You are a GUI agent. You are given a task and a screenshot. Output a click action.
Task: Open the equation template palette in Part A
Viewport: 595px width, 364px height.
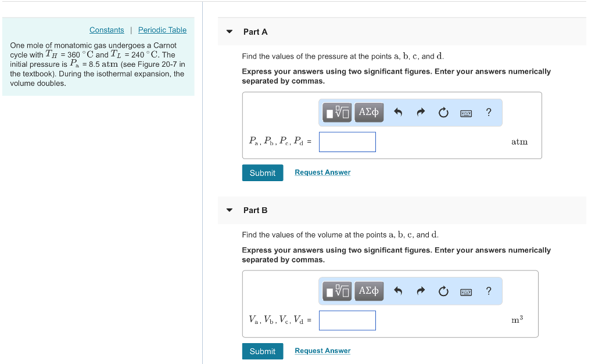[x=336, y=112]
